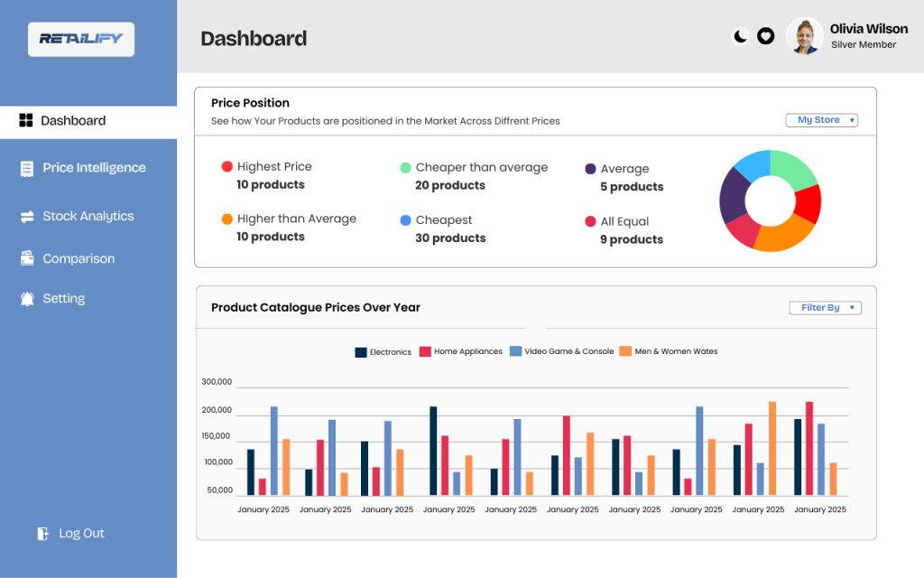Click the Price Position donut chart
This screenshot has width=924, height=578.
769,201
